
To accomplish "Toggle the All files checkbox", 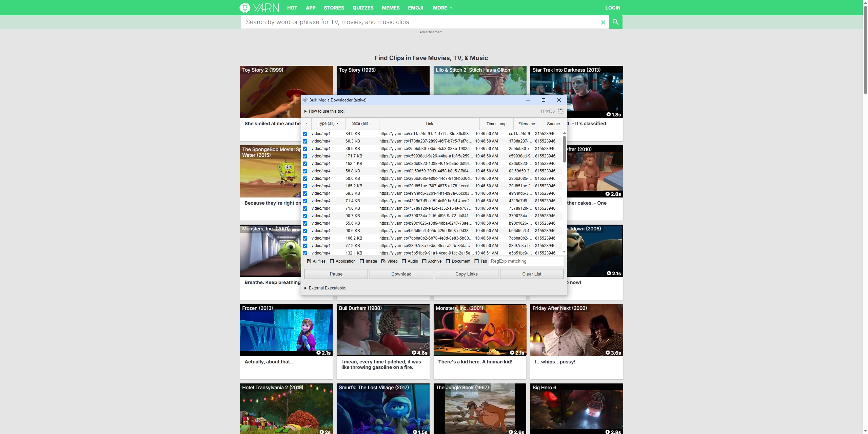I will 309,261.
